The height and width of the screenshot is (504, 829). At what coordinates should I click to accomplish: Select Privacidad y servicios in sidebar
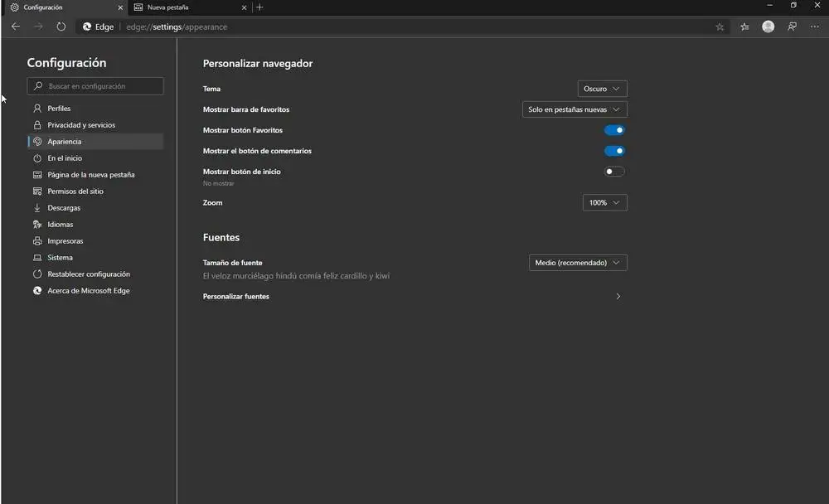(81, 125)
